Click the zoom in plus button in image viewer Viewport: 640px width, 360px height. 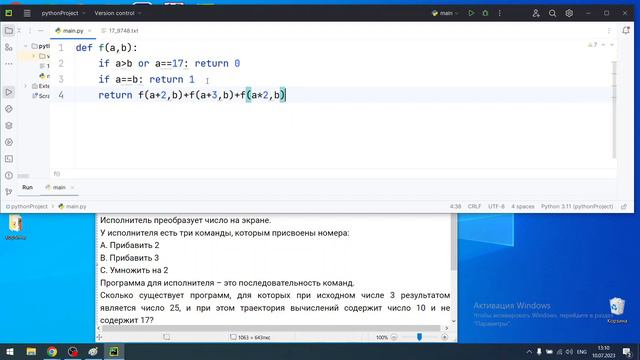click(x=444, y=338)
